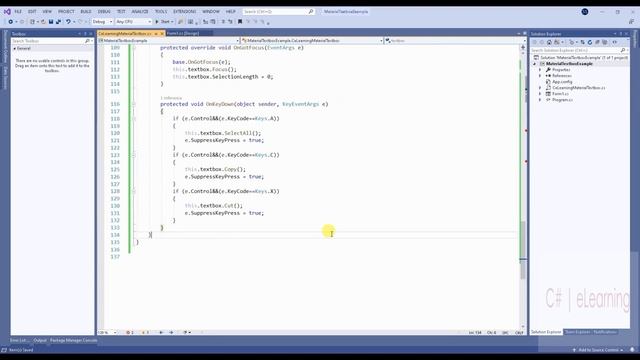The height and width of the screenshot is (360, 640).
Task: Expand the References node
Action: pos(540,76)
